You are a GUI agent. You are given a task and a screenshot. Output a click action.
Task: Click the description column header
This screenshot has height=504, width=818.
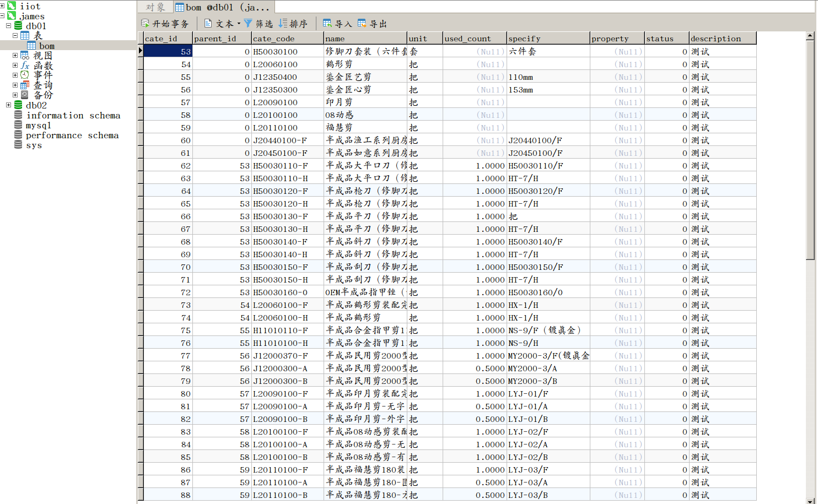(723, 39)
